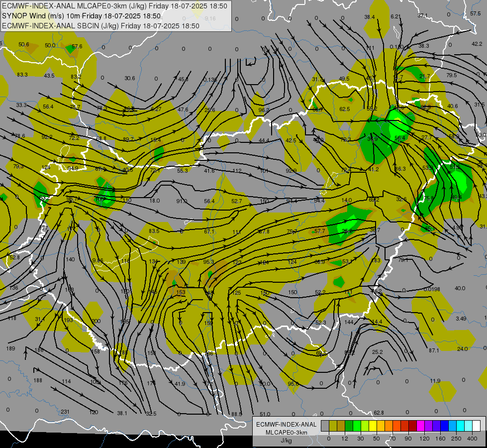
Task: Click the '38.4' value on the map
Action: click(369, 17)
